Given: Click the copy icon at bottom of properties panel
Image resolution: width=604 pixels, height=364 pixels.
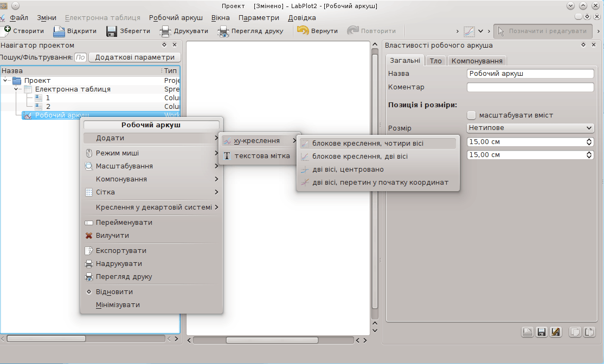Looking at the screenshot, I should tap(575, 332).
